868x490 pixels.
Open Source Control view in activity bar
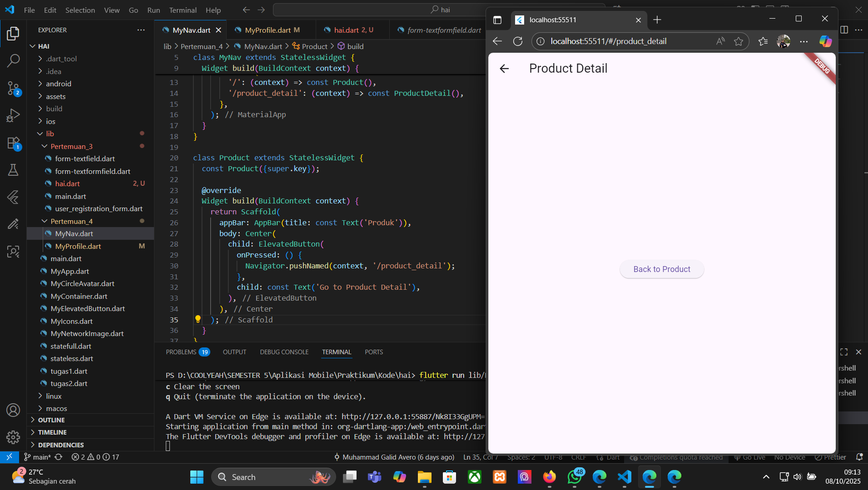pyautogui.click(x=13, y=88)
